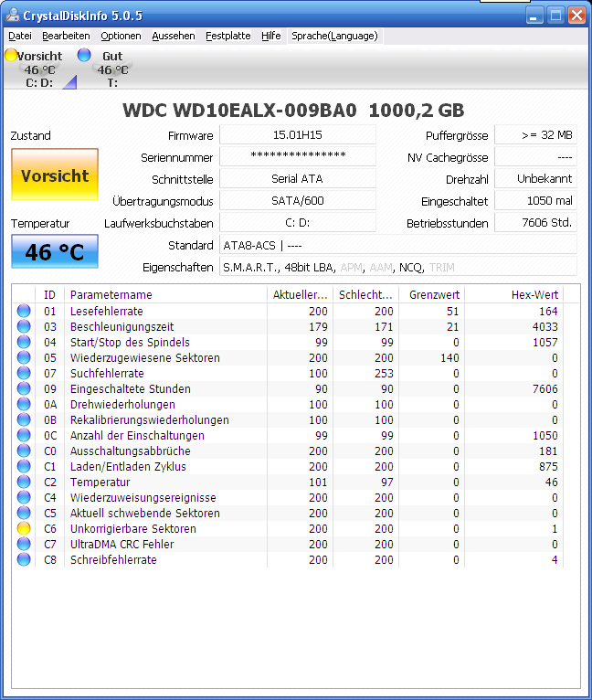This screenshot has width=592, height=700.
Task: Click status orb for Laden/Entladen Zyklus
Action: point(24,466)
